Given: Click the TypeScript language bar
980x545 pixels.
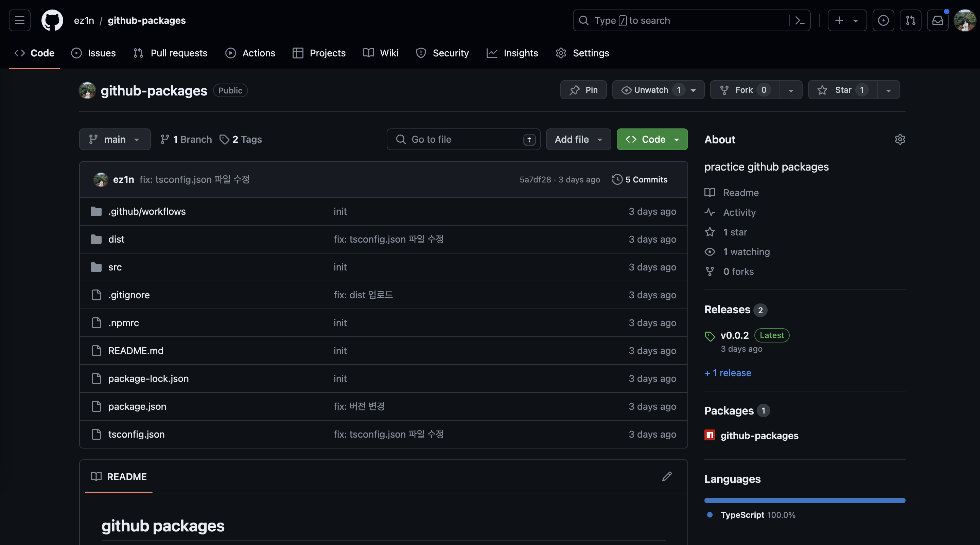Looking at the screenshot, I should click(x=805, y=500).
